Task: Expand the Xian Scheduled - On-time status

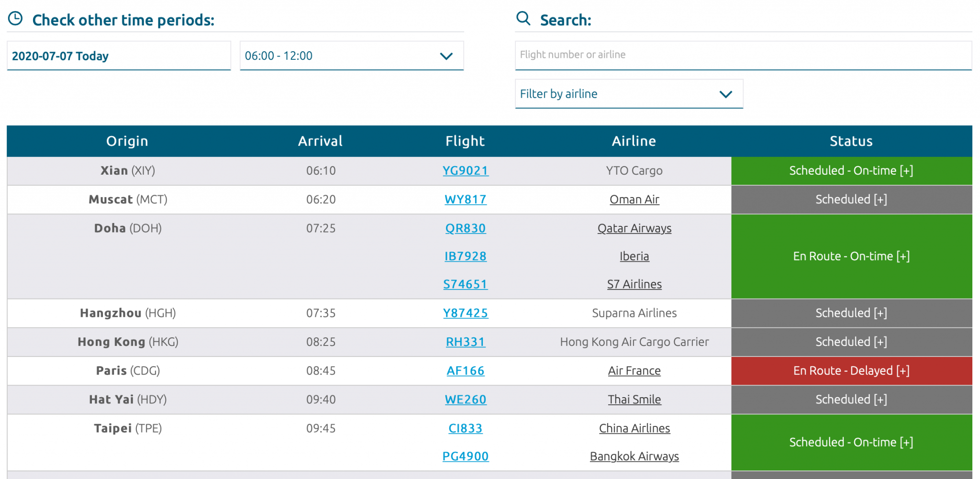Action: tap(851, 171)
